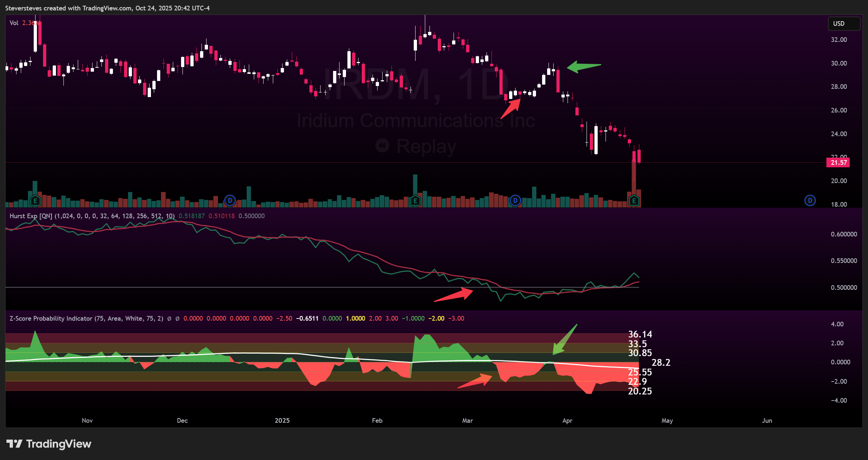
Task: Click the 25.55 price level label
Action: [x=640, y=372]
